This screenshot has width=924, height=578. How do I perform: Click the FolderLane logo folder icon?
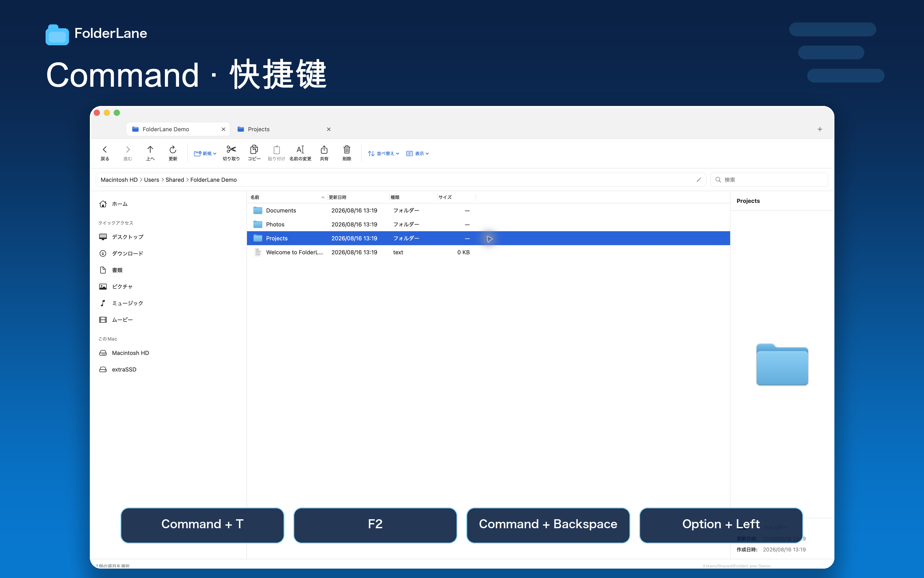point(57,35)
